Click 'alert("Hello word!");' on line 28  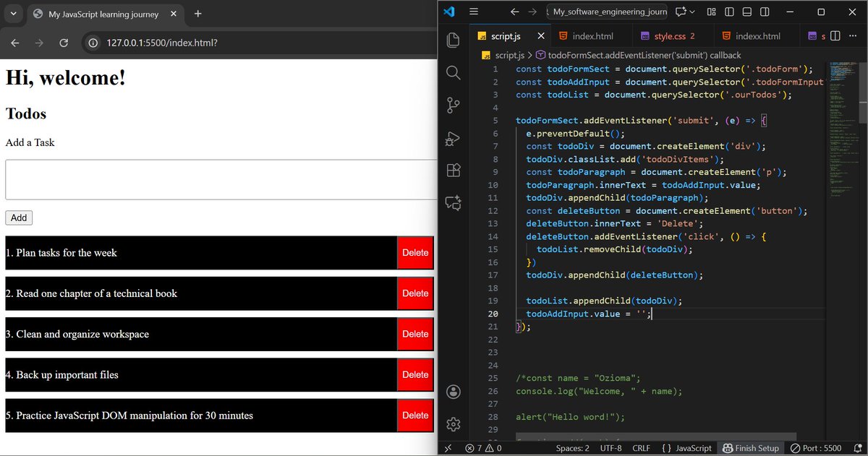(x=570, y=417)
